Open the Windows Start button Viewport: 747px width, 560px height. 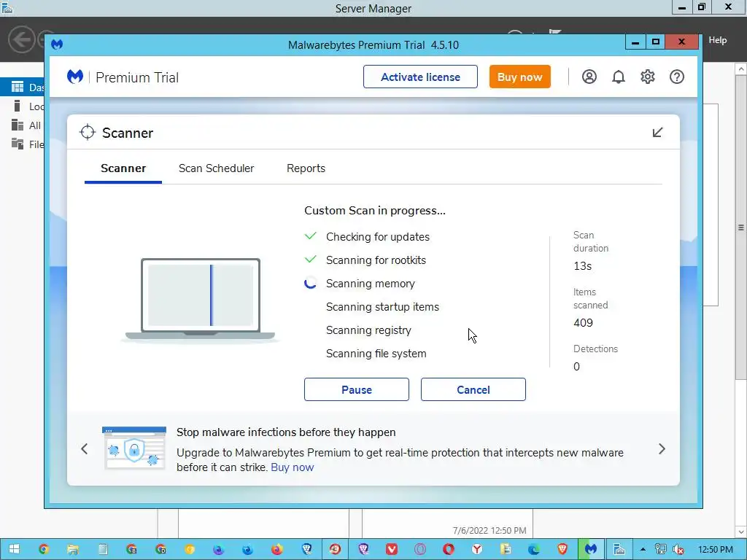15,550
